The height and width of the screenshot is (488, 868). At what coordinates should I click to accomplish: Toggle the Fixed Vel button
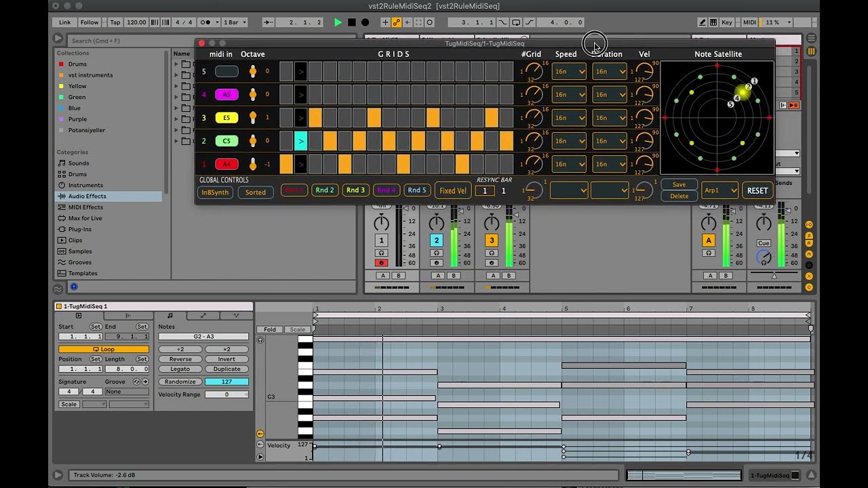click(452, 190)
